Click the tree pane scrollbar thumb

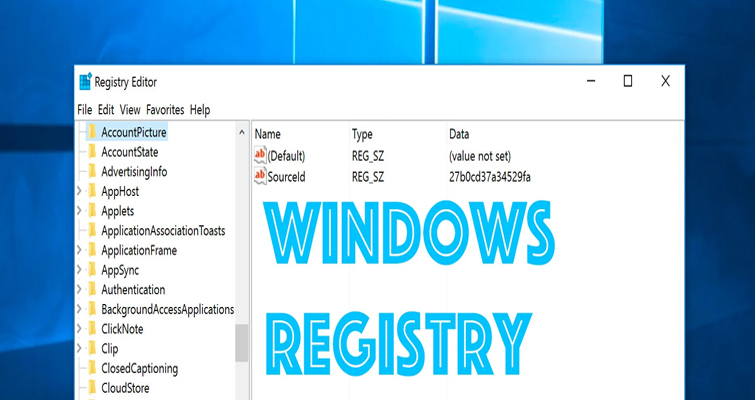242,343
